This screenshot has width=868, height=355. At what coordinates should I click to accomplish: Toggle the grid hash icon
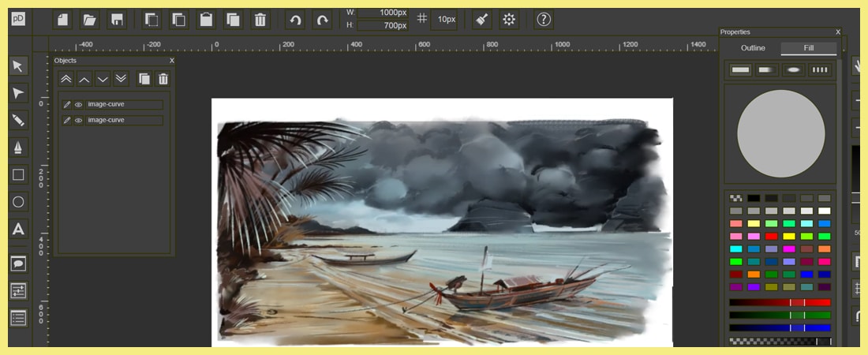(x=422, y=18)
